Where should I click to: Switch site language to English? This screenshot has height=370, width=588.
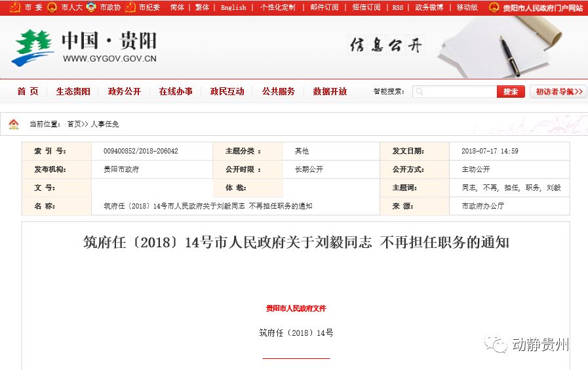[233, 7]
